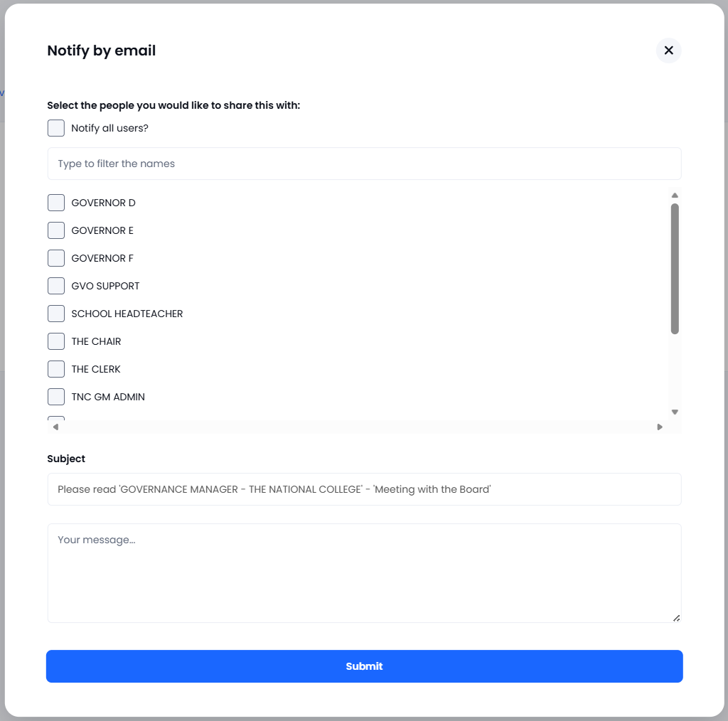Viewport: 728px width, 721px height.
Task: Check THE CHAIR recipient box
Action: (55, 341)
